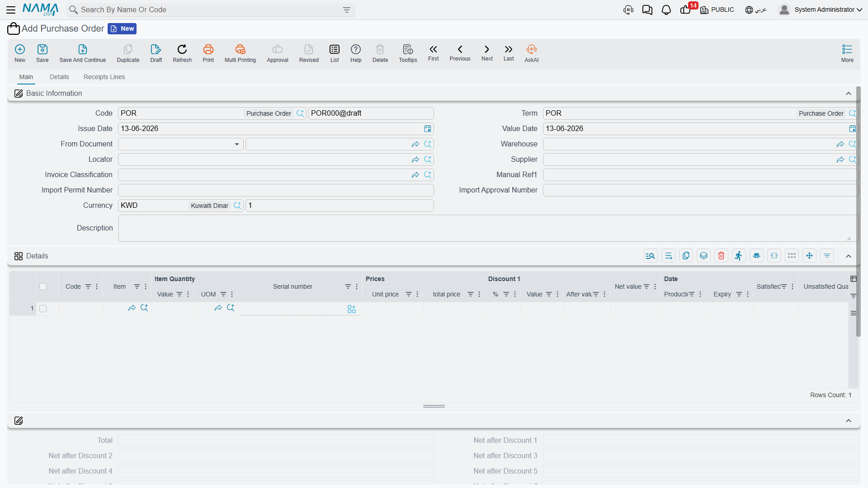Viewport: 868px width, 488px height.
Task: Go to First record
Action: 433,53
